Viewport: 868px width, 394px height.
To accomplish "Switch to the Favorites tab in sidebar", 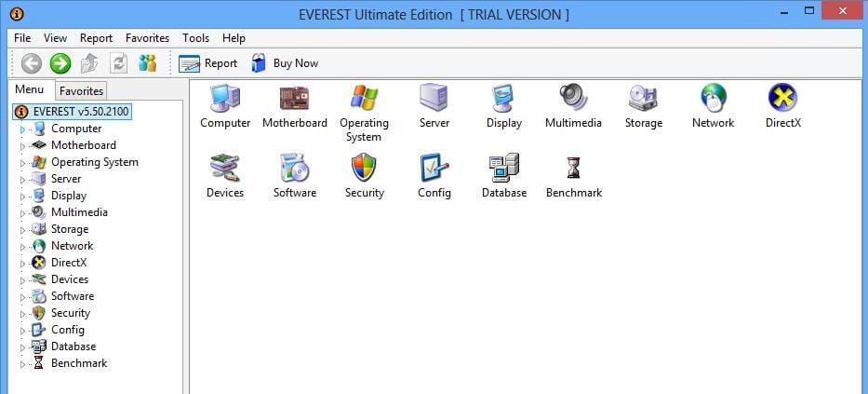I will (x=81, y=91).
